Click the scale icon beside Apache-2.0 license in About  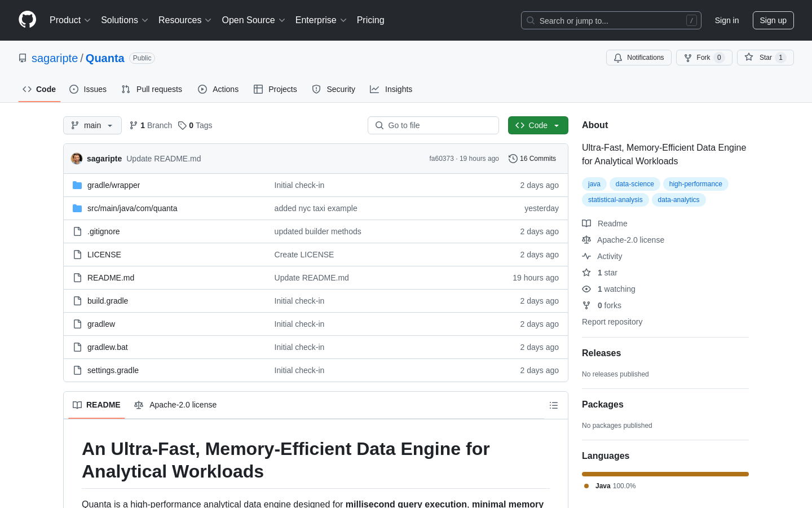586,240
